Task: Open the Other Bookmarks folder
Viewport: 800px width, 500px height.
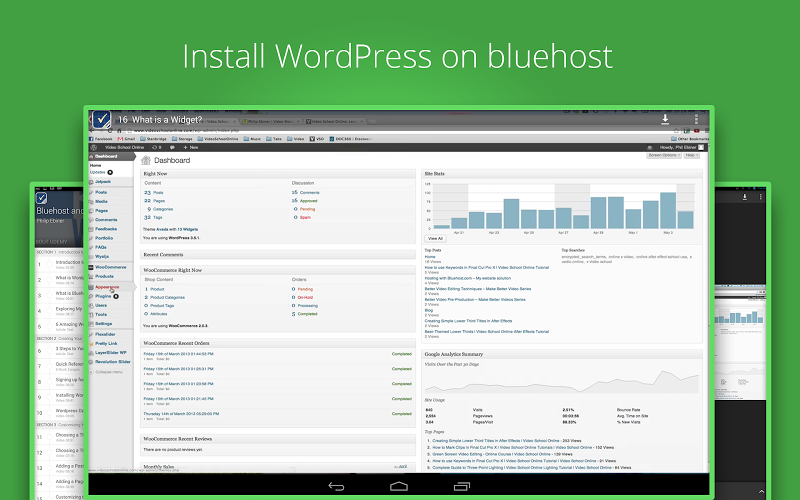Action: pyautogui.click(x=690, y=139)
